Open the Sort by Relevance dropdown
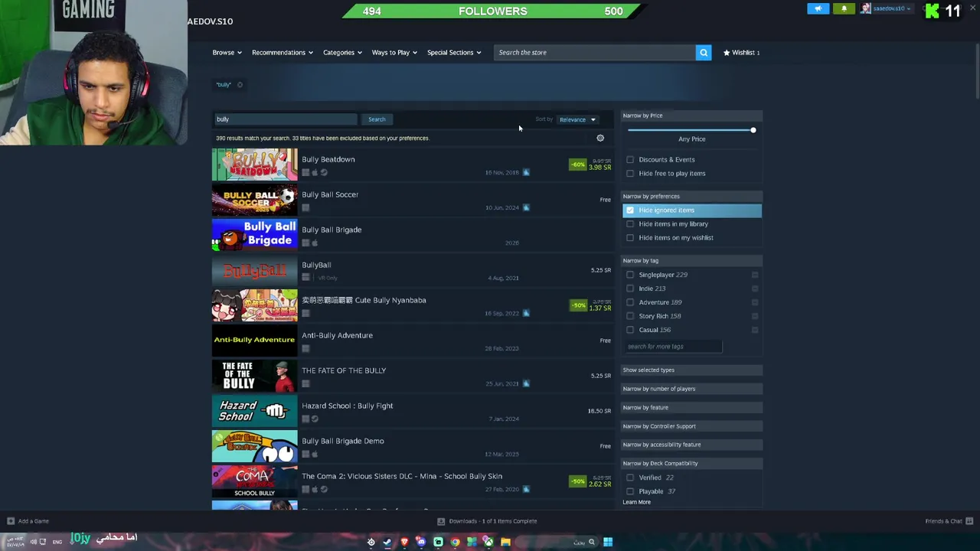 (x=577, y=119)
